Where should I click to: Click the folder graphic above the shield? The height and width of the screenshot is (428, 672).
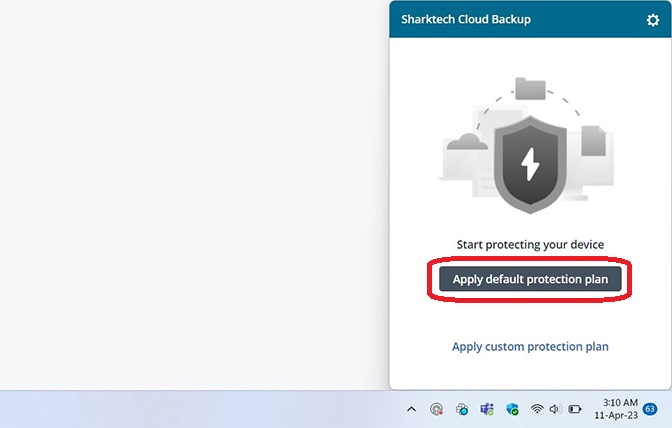(530, 89)
